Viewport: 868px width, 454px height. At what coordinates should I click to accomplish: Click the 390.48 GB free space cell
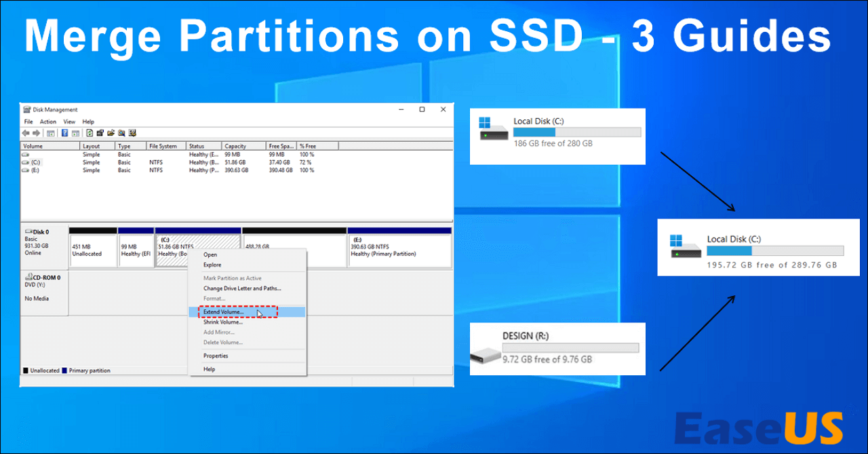click(279, 170)
